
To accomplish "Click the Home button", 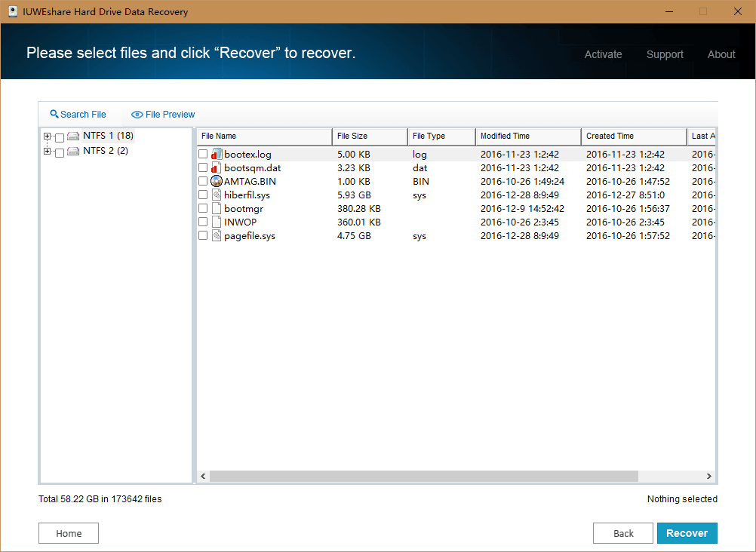I will point(69,533).
